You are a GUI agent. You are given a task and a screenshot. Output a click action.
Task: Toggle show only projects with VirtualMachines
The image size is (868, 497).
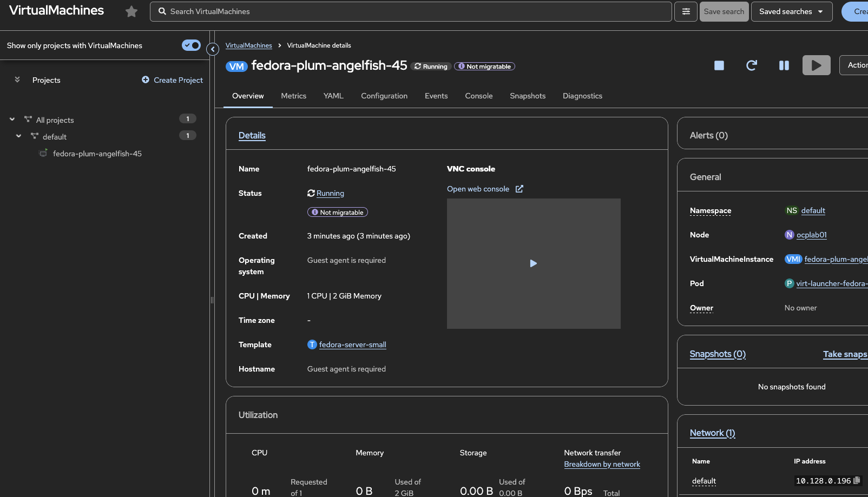191,45
